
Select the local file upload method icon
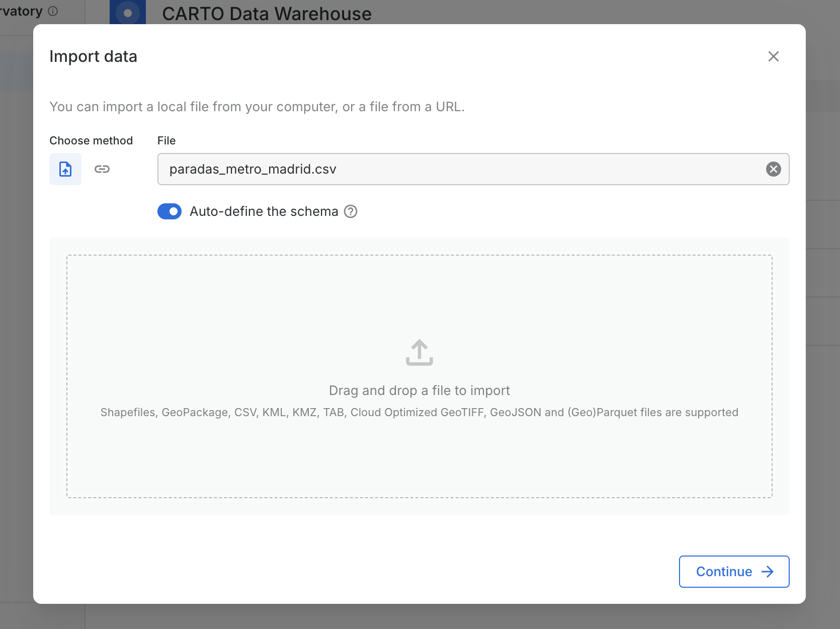point(65,169)
